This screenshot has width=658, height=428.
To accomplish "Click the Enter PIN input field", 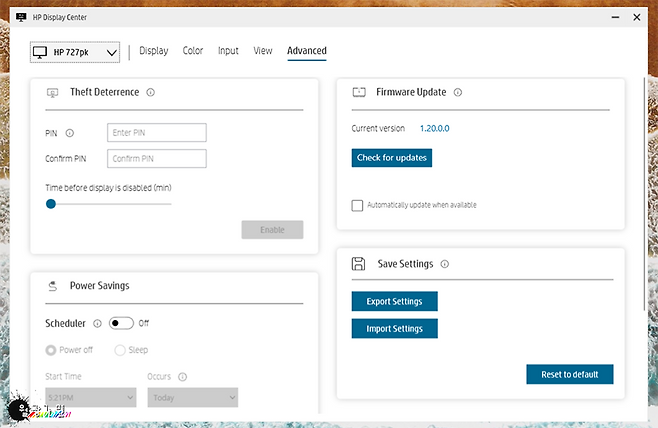I will point(156,133).
